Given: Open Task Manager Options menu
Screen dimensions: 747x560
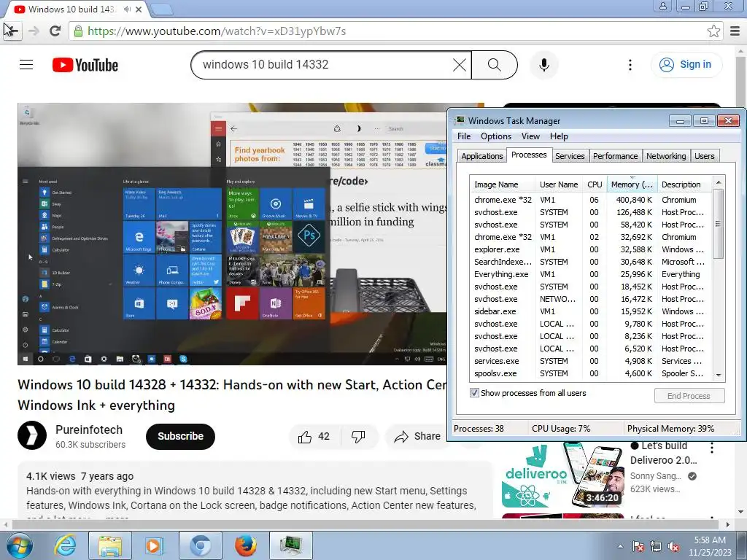Looking at the screenshot, I should point(496,136).
